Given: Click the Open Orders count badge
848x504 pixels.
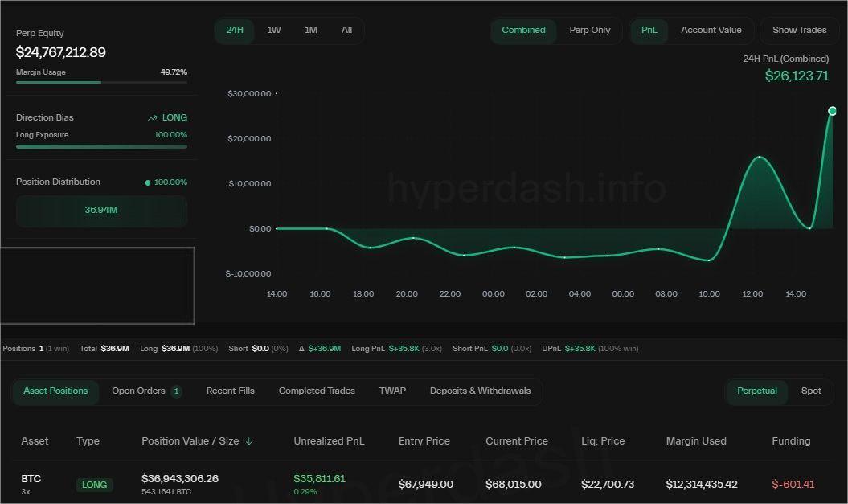Looking at the screenshot, I should (x=176, y=391).
